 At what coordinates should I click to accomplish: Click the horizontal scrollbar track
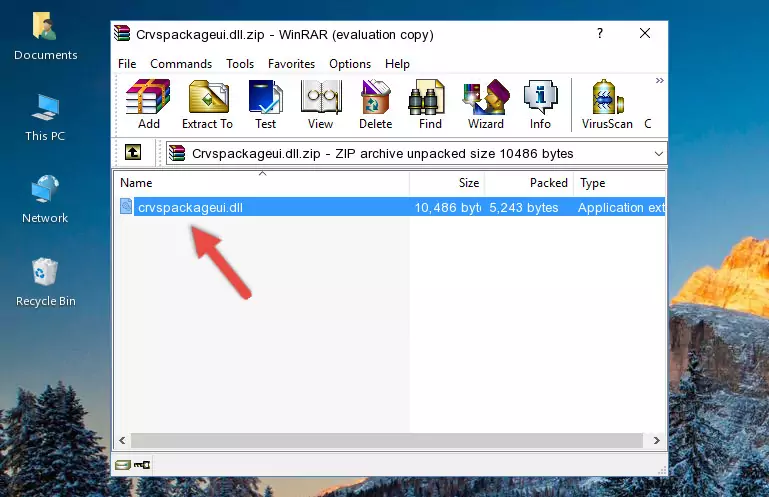(387, 440)
